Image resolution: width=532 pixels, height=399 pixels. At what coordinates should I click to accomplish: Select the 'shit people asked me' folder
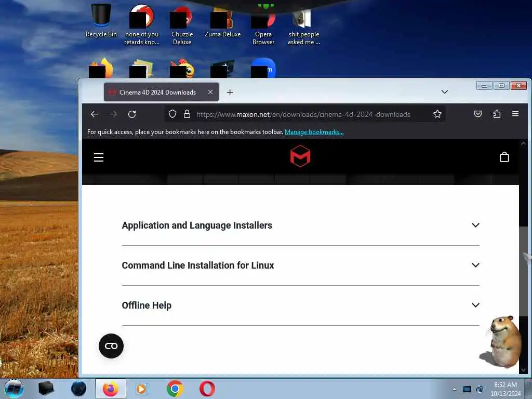click(303, 27)
